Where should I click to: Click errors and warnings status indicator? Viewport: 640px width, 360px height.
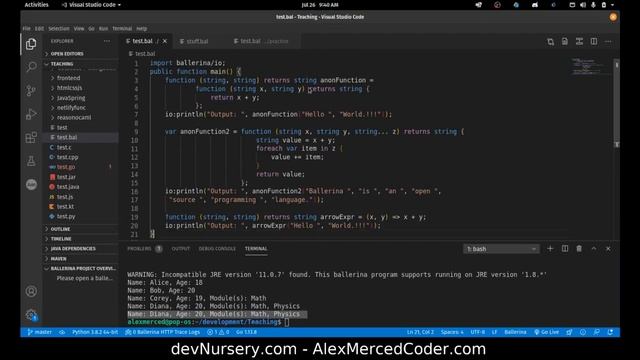pyautogui.click(x=218, y=332)
